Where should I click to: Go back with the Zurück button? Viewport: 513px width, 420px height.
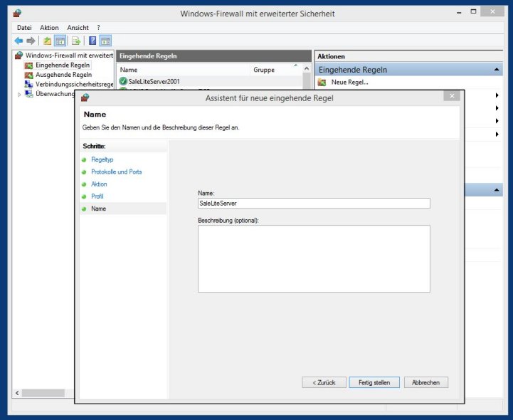pyautogui.click(x=324, y=382)
